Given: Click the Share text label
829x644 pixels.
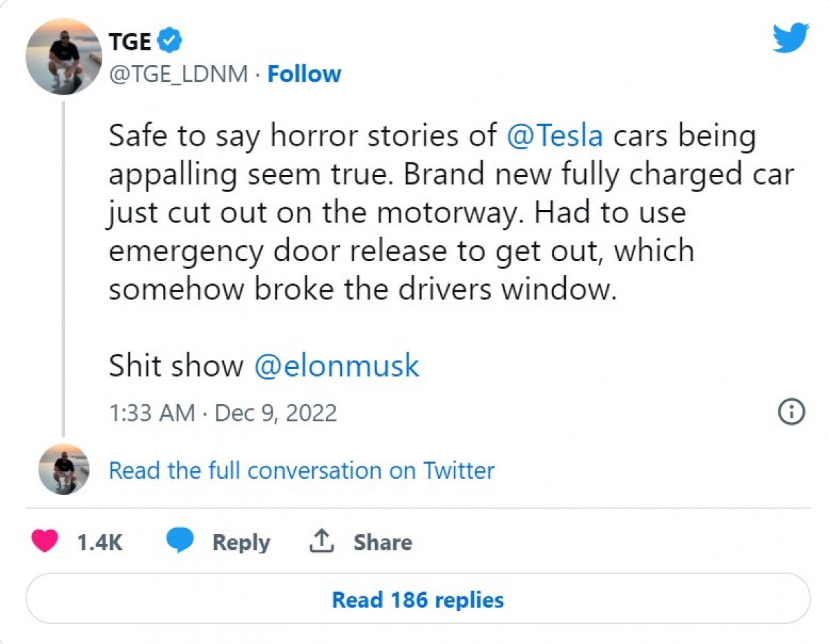Looking at the screenshot, I should point(383,542).
